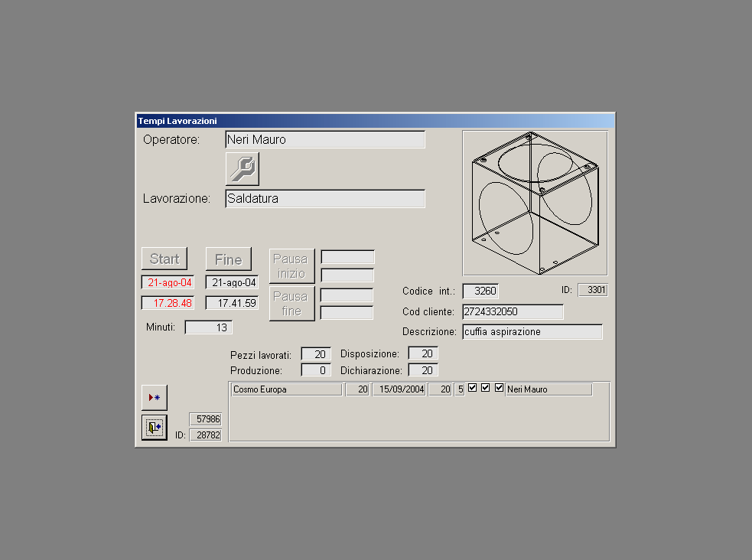
Task: Click the Cosmo Europa customer cell
Action: pyautogui.click(x=287, y=389)
